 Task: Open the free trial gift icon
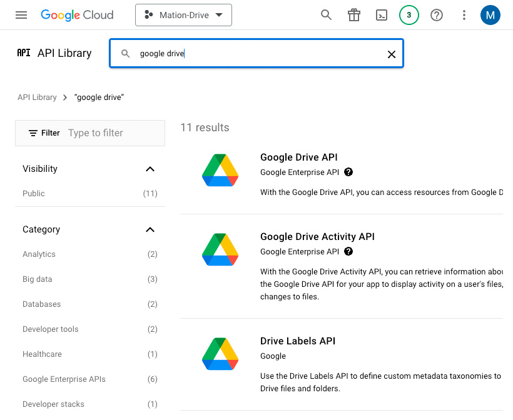[354, 15]
